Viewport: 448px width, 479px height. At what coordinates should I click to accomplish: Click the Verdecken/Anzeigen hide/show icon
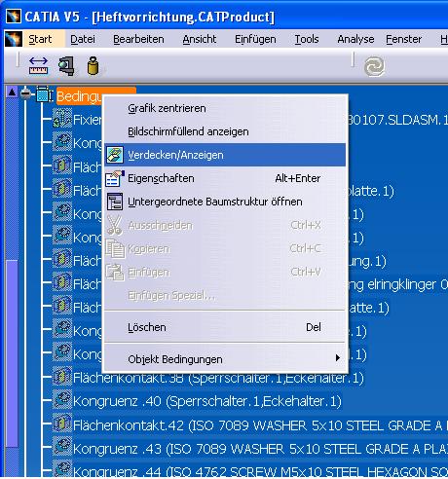click(x=115, y=155)
